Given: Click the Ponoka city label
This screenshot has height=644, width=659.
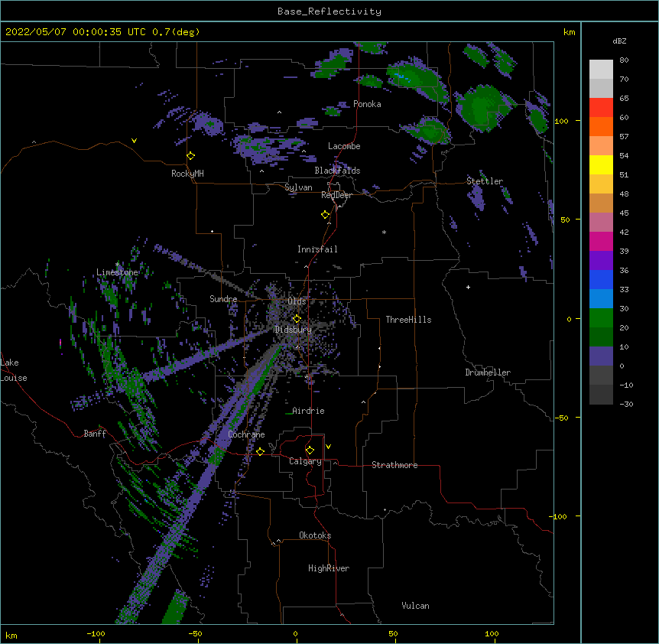Looking at the screenshot, I should pyautogui.click(x=367, y=104).
